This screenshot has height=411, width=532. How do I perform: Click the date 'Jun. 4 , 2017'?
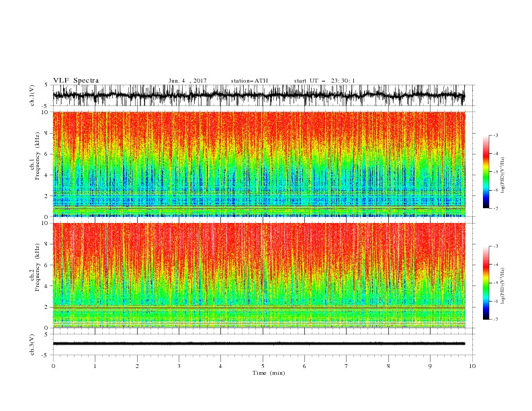click(x=187, y=81)
